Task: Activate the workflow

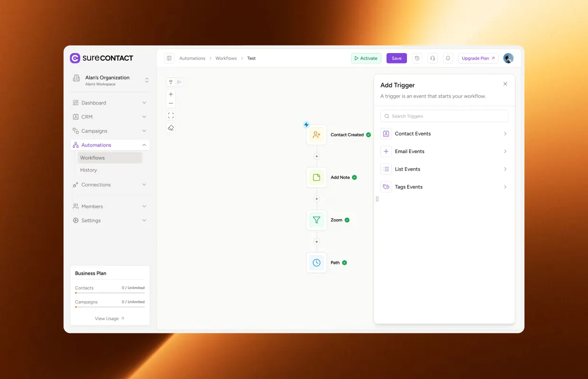Action: 366,58
